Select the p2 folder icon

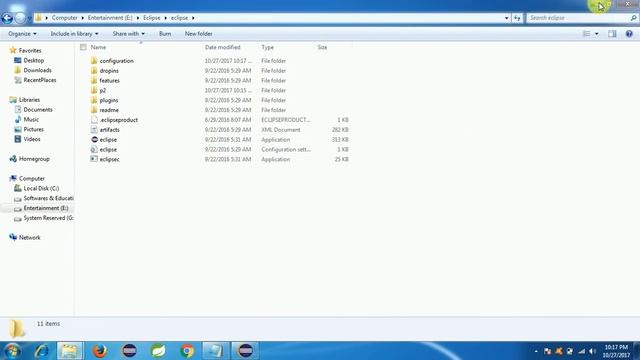click(x=94, y=90)
